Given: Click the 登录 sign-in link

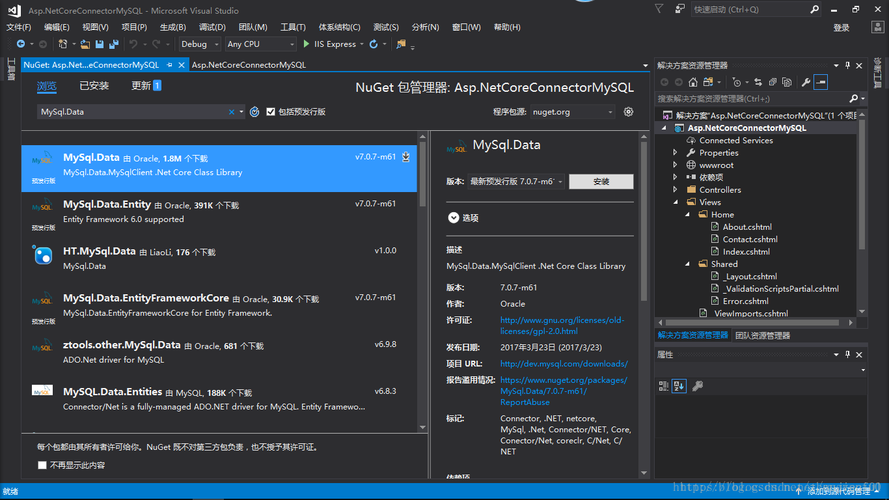Looking at the screenshot, I should coord(841,28).
